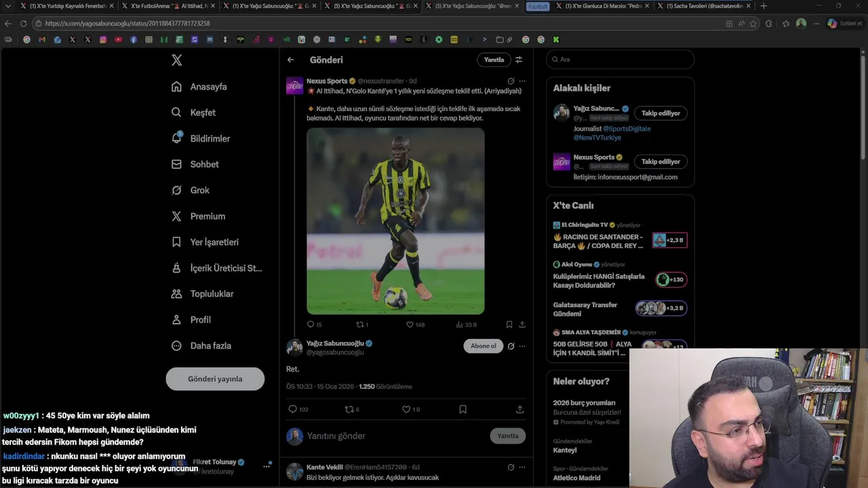The height and width of the screenshot is (488, 868).
Task: Open Topluluklar communities
Action: click(x=202, y=293)
